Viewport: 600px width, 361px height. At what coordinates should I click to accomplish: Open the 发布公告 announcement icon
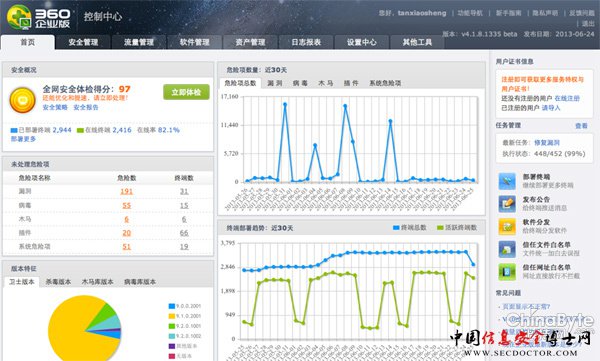pyautogui.click(x=507, y=204)
